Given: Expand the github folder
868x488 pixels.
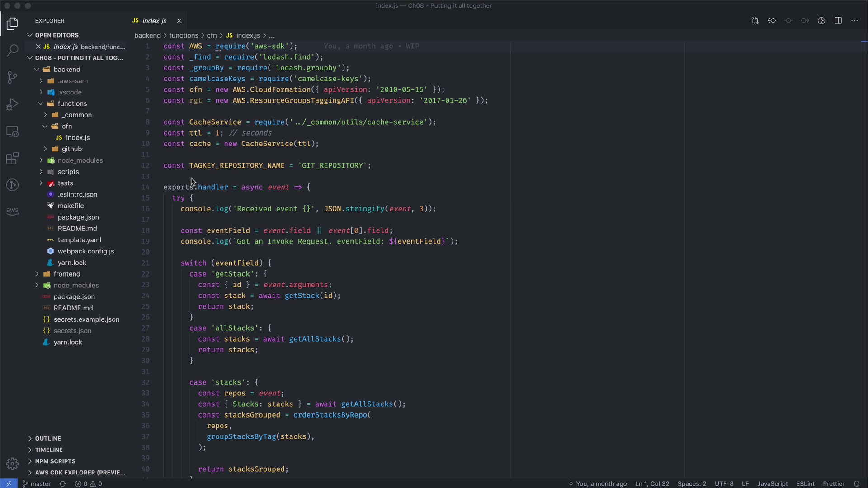Looking at the screenshot, I should click(x=72, y=149).
